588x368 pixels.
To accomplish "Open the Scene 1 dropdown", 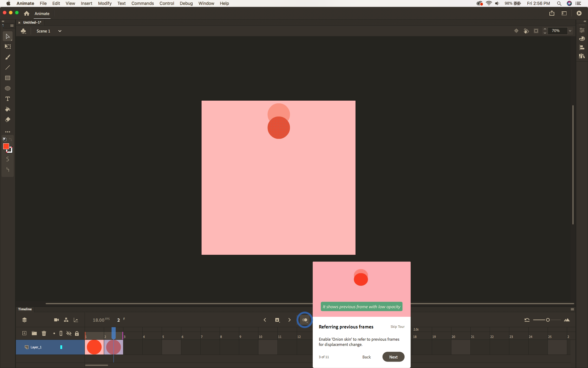I will (60, 31).
